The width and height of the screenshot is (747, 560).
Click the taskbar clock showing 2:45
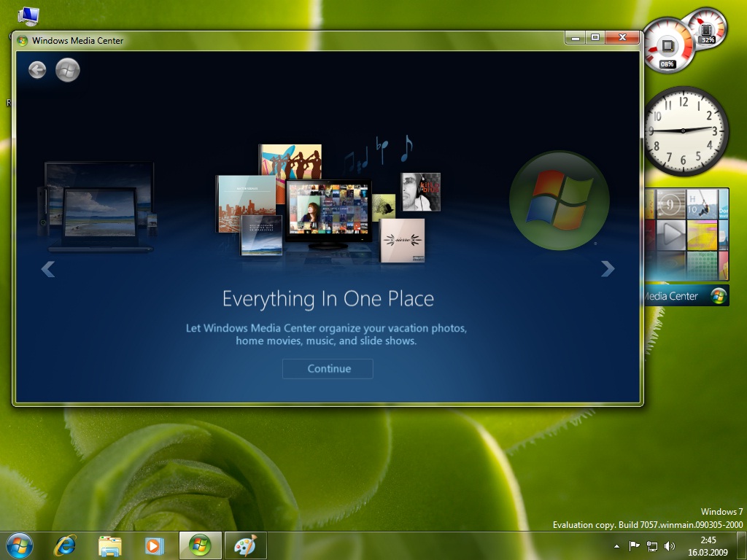(x=708, y=546)
